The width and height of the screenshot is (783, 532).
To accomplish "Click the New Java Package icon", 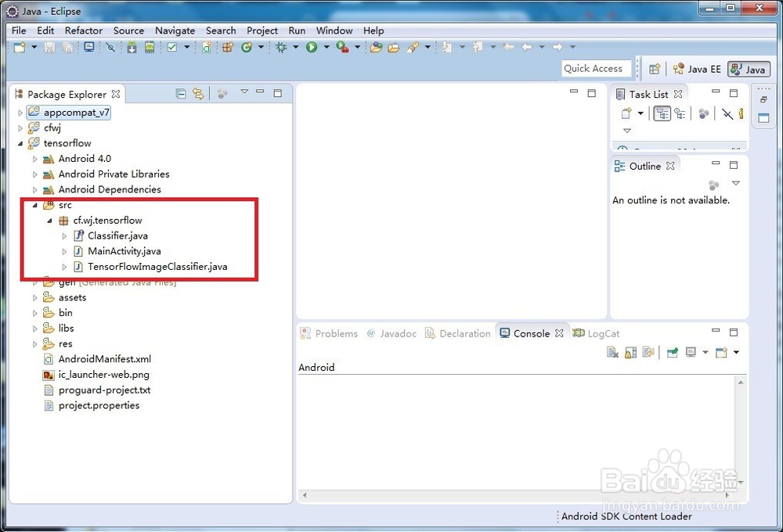I will click(x=228, y=48).
